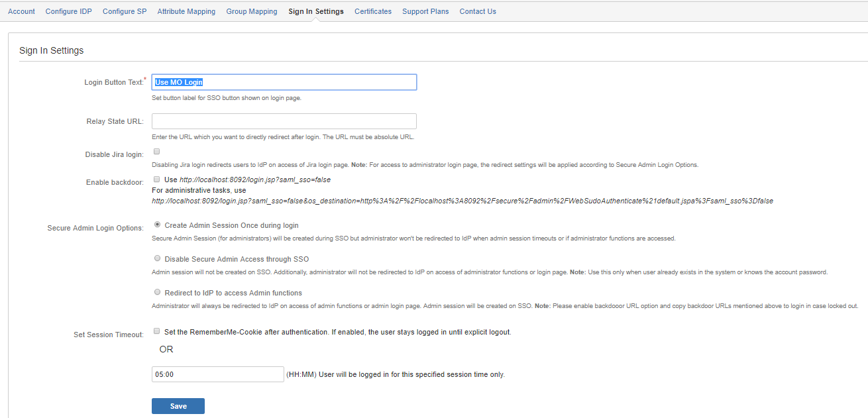Click the backdoor URL login.jsp?saml_sso=false
Image resolution: width=868 pixels, height=418 pixels.
255,180
